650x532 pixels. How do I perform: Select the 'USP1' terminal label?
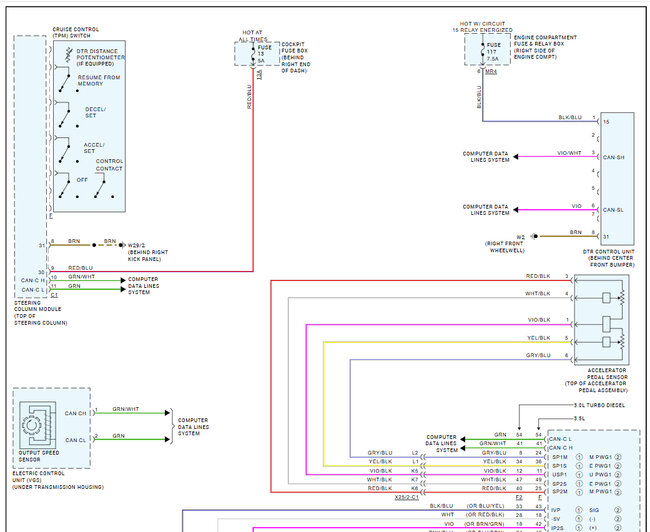coord(559,474)
